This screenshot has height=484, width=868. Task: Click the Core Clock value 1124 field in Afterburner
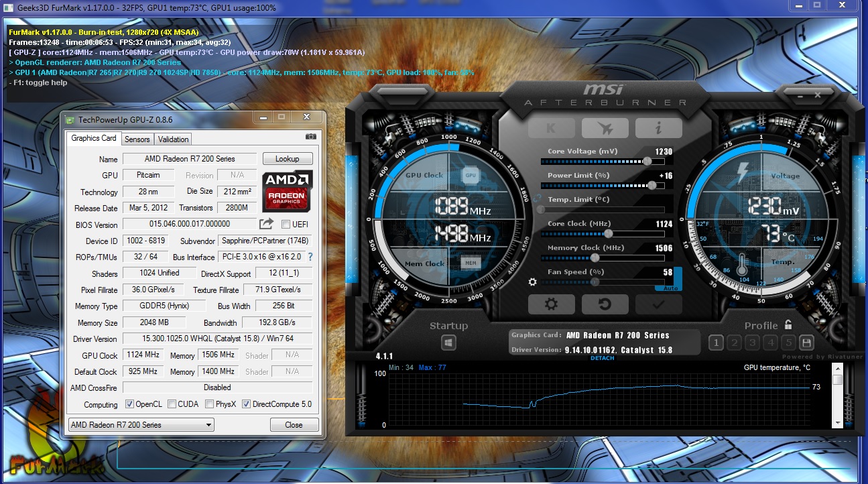(x=664, y=224)
